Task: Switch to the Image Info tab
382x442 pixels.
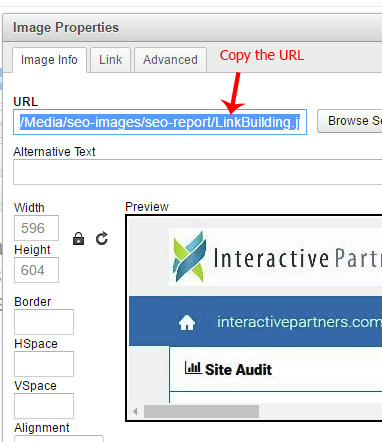Action: 49,60
